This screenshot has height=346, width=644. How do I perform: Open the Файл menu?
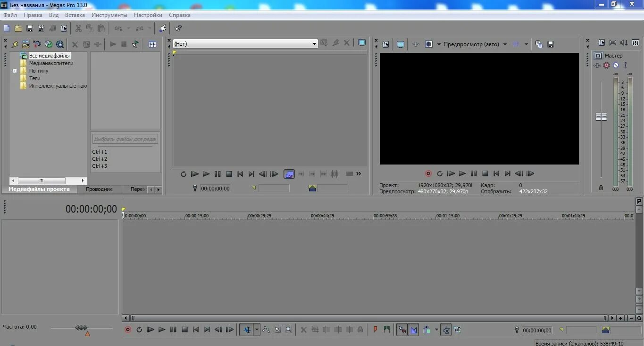point(10,15)
